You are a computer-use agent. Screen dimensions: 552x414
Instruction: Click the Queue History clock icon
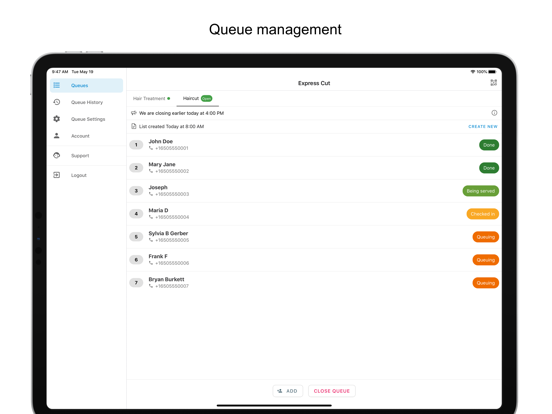point(57,102)
